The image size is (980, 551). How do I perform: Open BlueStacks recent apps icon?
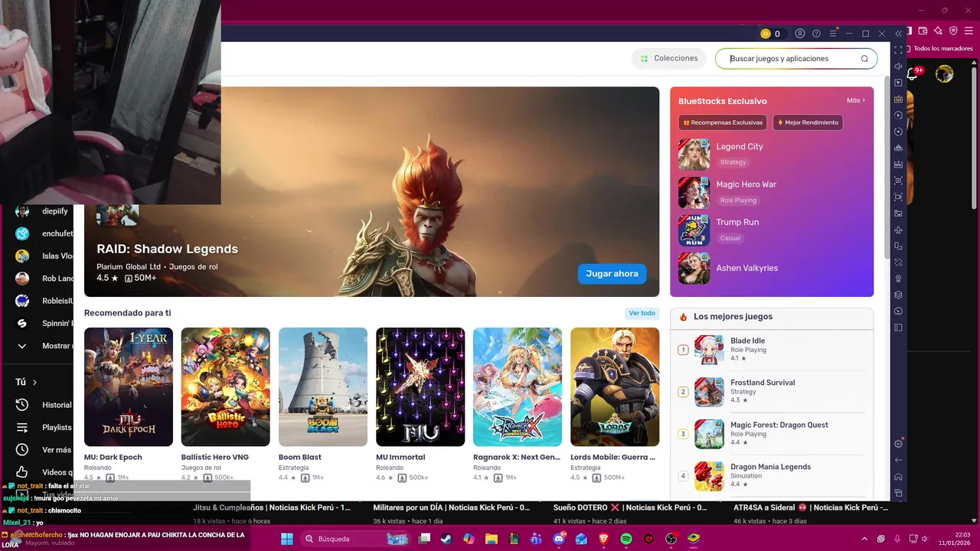[x=899, y=493]
